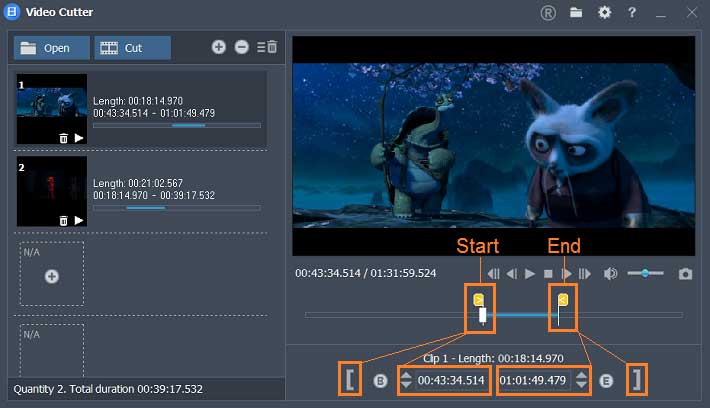Increase the start time with up arrow
710x408 pixels.
click(406, 375)
